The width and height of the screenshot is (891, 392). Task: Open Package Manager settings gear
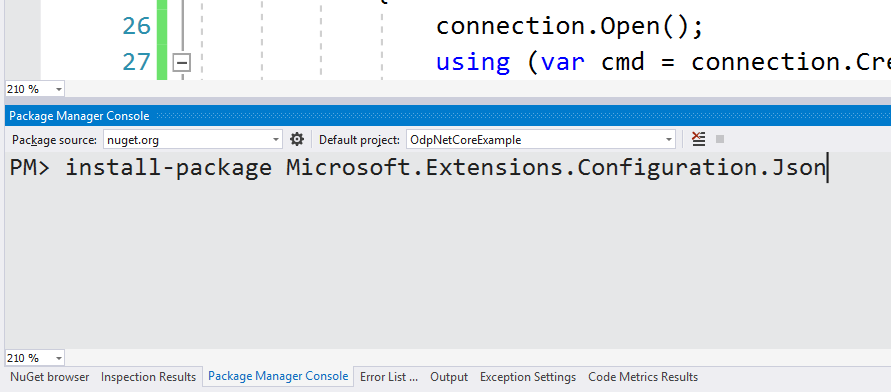coord(297,139)
